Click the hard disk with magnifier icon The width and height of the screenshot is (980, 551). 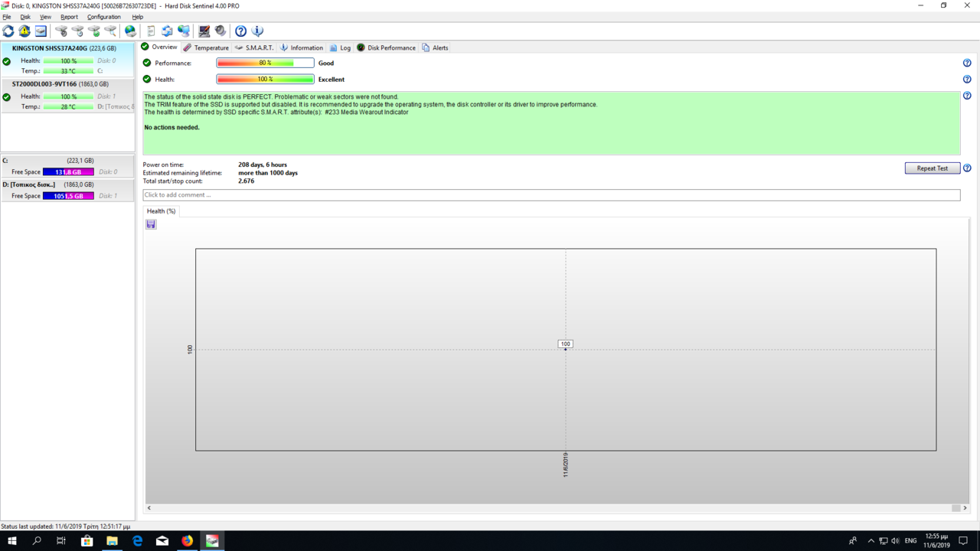click(110, 31)
